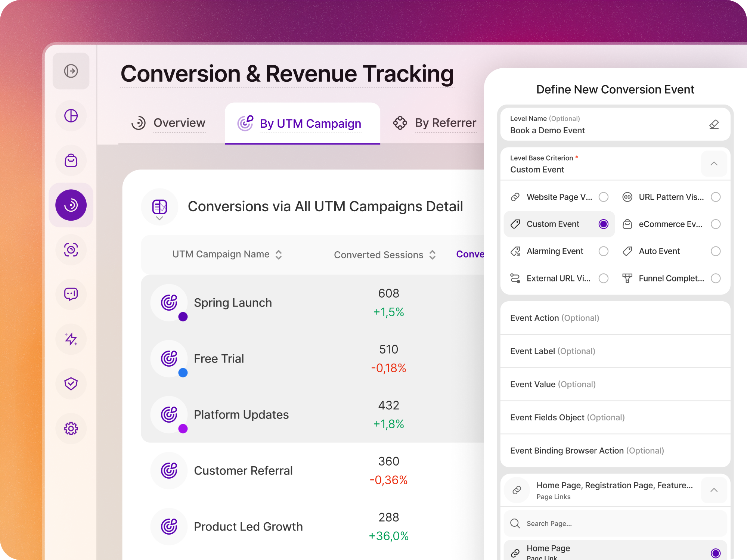Click the Customer Referral campaign target icon
The image size is (747, 560).
pos(169,470)
